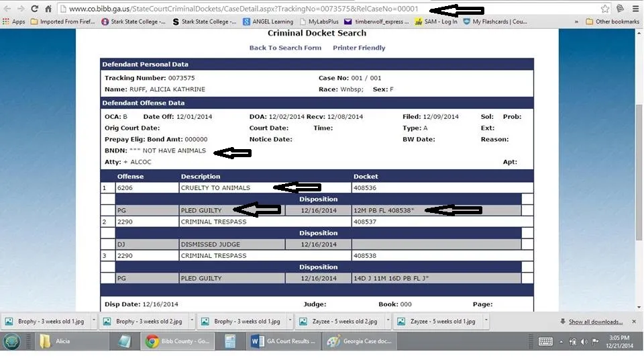
Task: Select the 12M PB FL 408538 disposition cell
Action: [x=436, y=210]
